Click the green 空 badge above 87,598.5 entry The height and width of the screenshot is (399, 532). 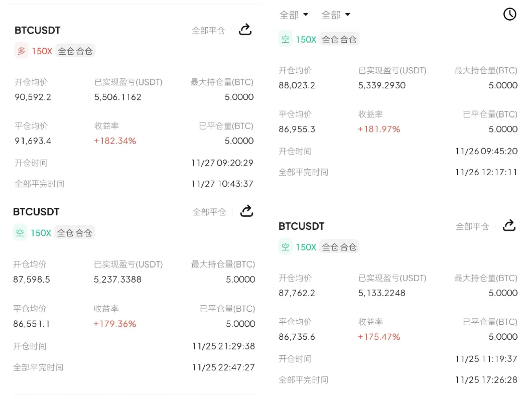coord(20,233)
